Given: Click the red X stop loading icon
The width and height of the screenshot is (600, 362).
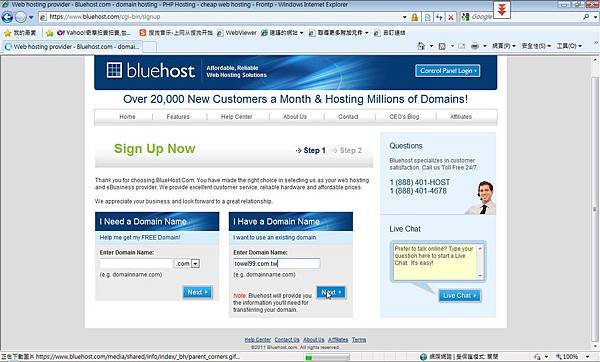Looking at the screenshot, I should (451, 17).
